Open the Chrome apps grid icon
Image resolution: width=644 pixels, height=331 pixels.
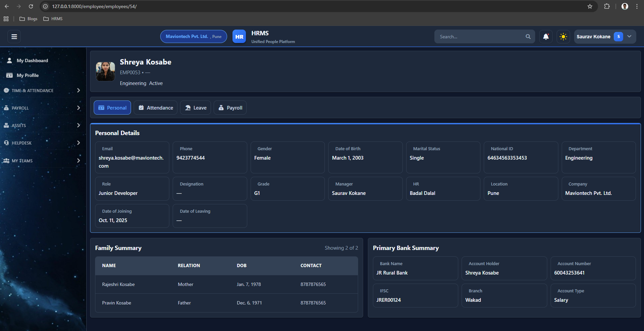pyautogui.click(x=6, y=19)
